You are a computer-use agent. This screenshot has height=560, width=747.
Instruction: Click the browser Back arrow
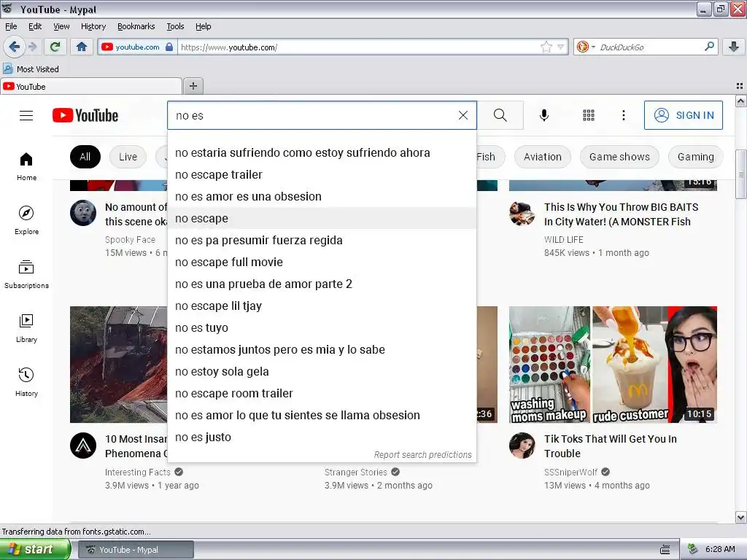click(x=14, y=47)
